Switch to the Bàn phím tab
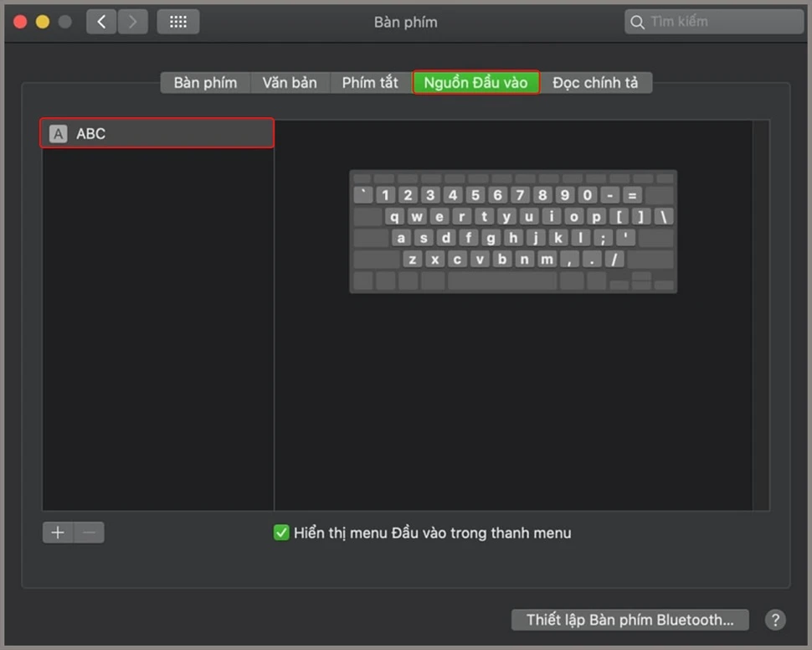Image resolution: width=812 pixels, height=650 pixels. [205, 82]
